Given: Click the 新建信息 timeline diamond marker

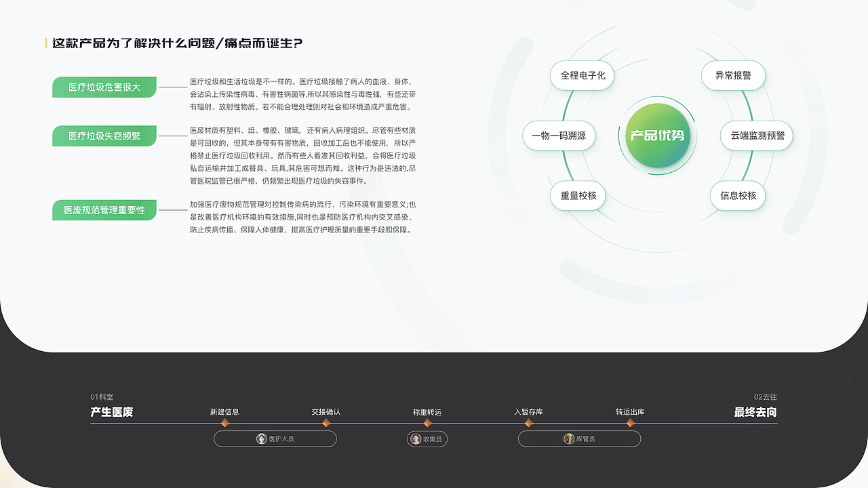Looking at the screenshot, I should pos(224,423).
